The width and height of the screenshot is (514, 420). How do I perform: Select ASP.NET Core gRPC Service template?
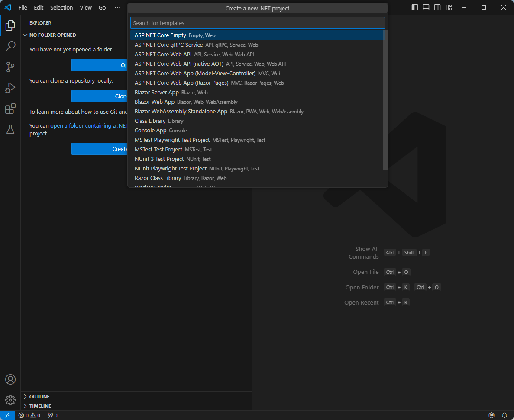coord(256,45)
